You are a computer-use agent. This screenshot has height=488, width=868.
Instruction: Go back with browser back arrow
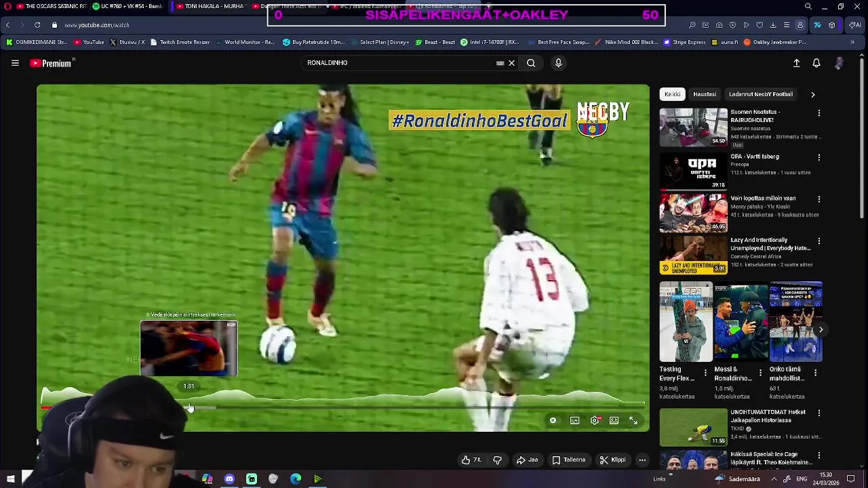pyautogui.click(x=7, y=25)
